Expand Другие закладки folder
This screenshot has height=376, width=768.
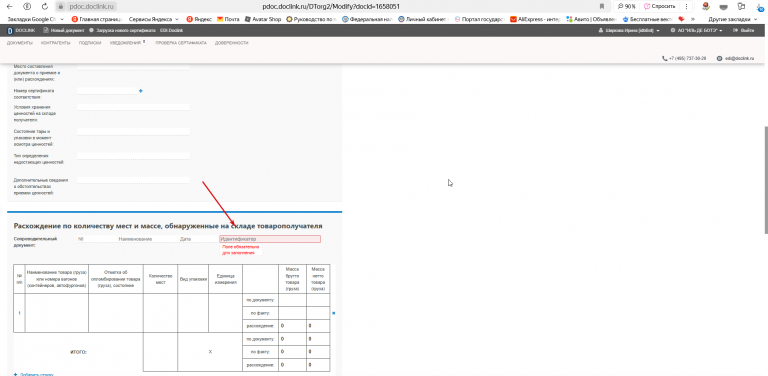click(733, 19)
